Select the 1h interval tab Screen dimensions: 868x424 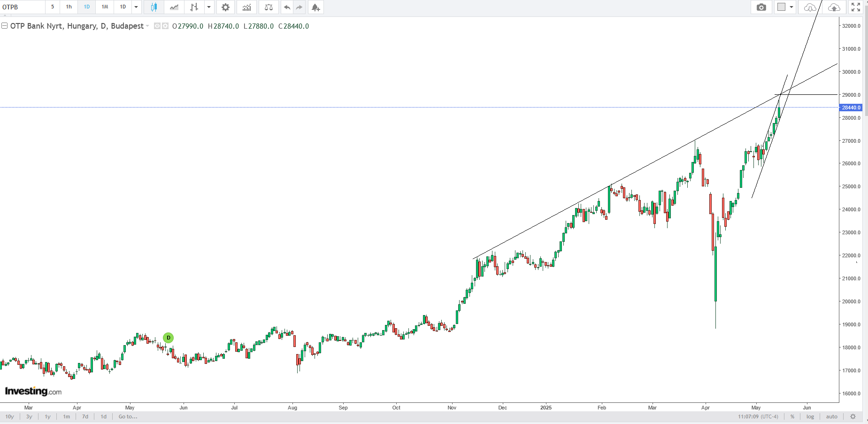tap(69, 7)
